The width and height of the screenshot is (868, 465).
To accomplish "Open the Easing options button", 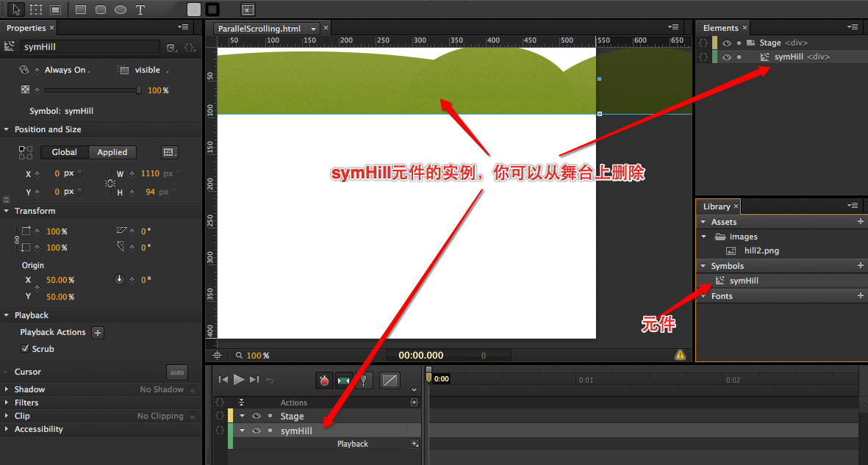I will (390, 380).
